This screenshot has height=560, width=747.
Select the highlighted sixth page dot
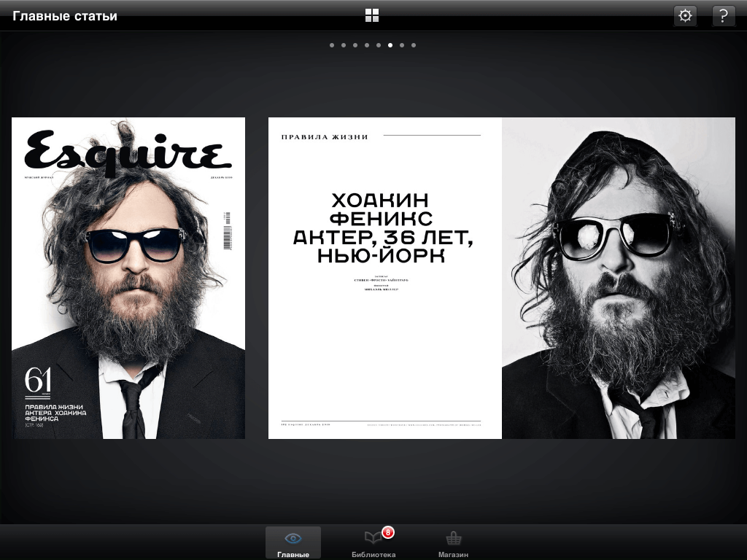pos(390,45)
